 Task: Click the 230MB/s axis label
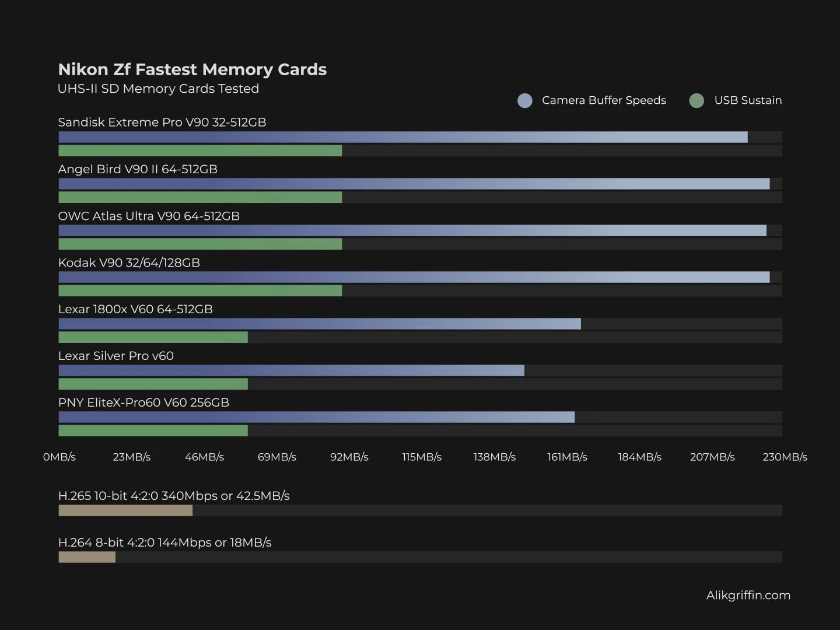785,457
